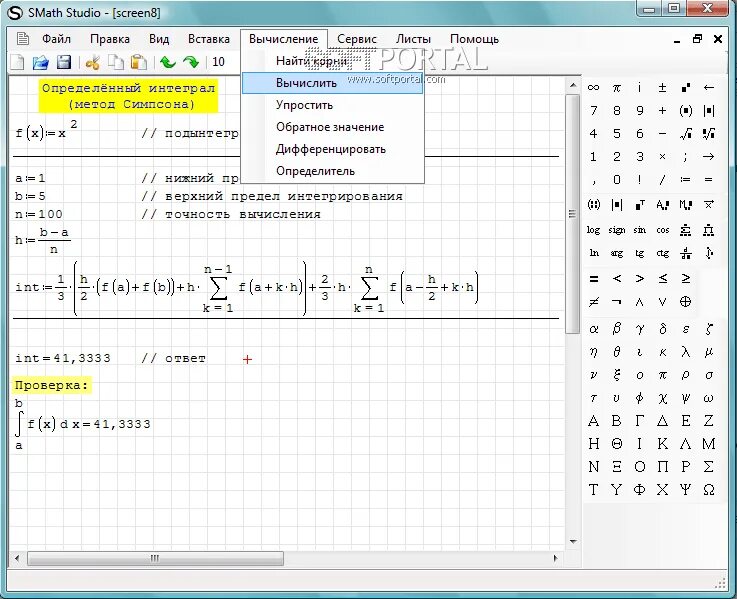Screen dimensions: 737x599
Task: Insert the cos function
Action: (x=663, y=230)
